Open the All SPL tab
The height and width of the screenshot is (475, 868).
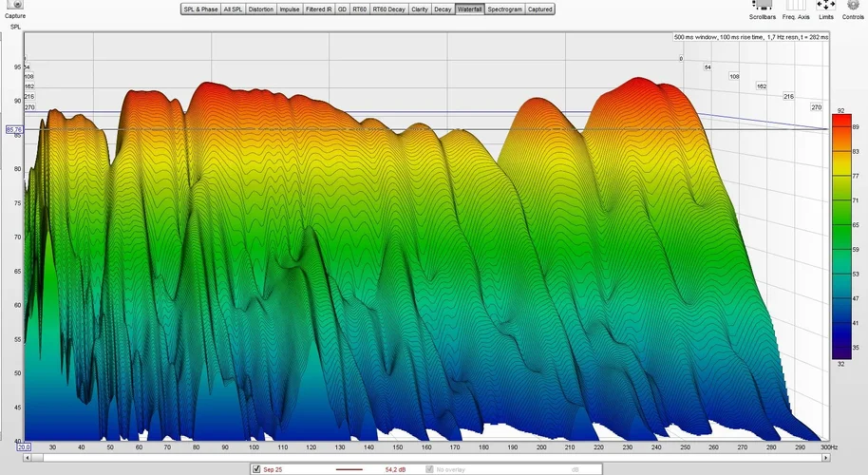click(x=233, y=9)
